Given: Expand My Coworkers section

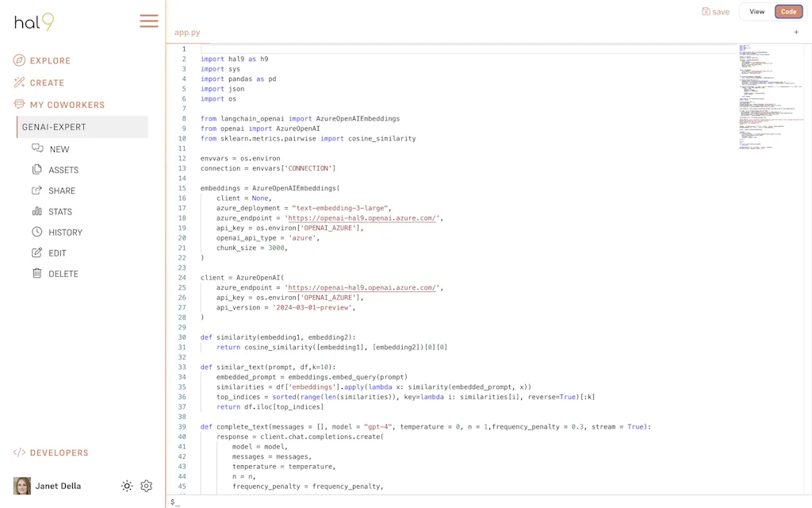Looking at the screenshot, I should (67, 105).
